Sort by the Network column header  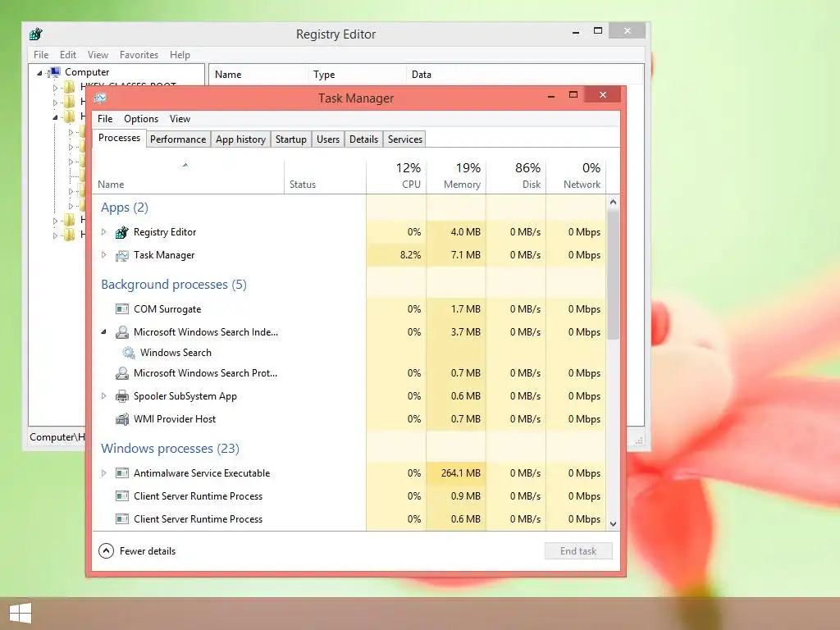[576, 176]
